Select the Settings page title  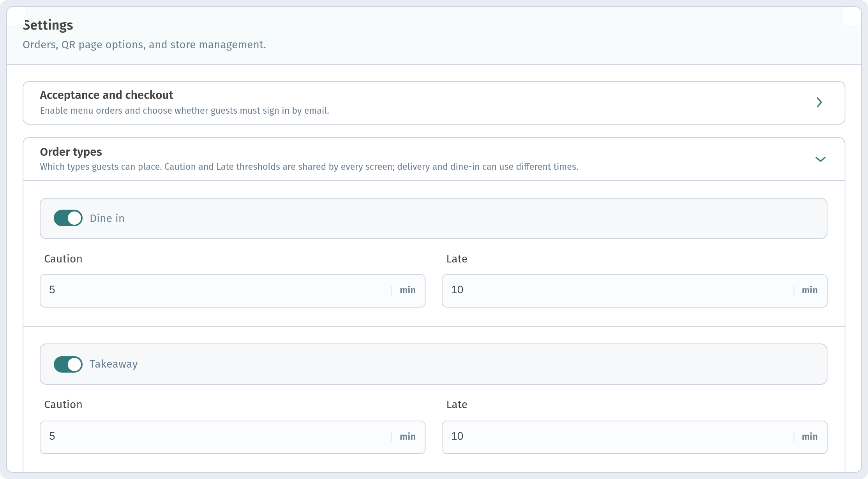[x=48, y=25]
